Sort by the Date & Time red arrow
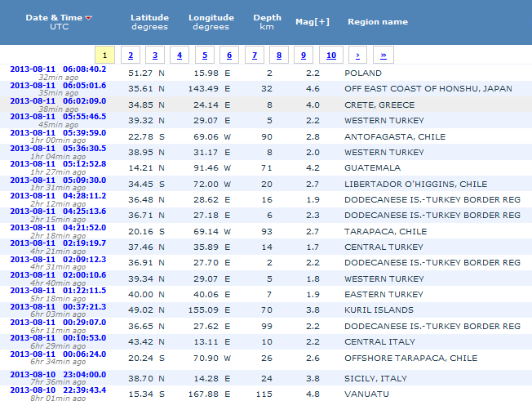 (89, 18)
